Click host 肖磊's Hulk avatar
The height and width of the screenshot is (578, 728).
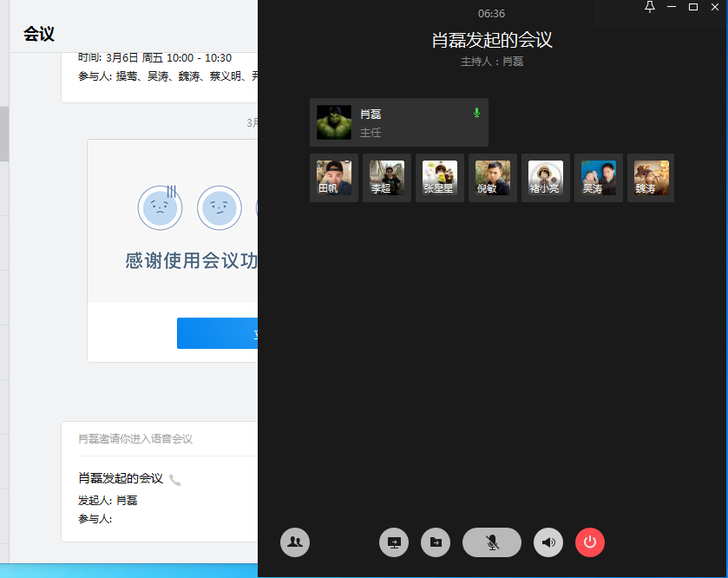click(334, 122)
